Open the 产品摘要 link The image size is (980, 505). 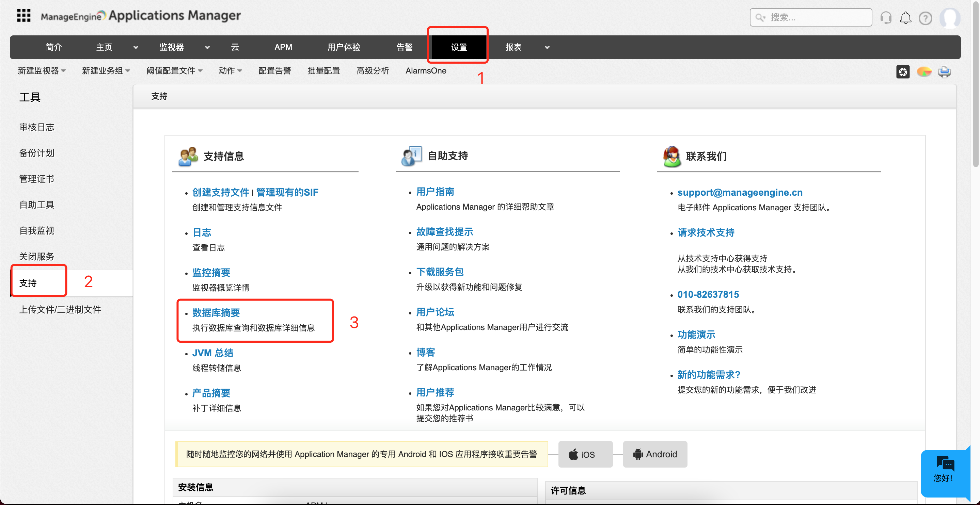[x=211, y=393]
